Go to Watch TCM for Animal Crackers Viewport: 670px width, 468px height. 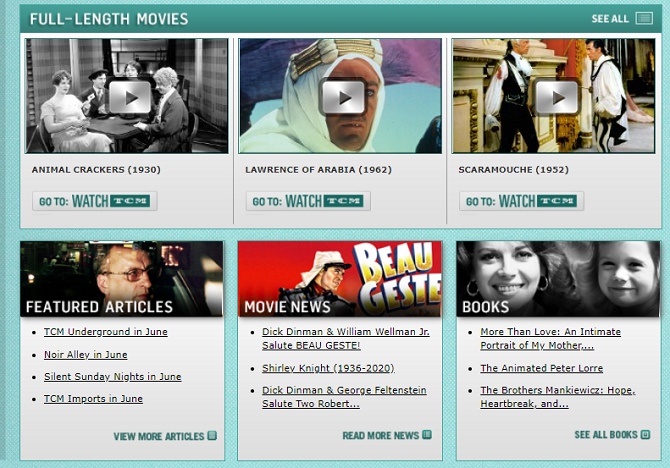point(95,201)
